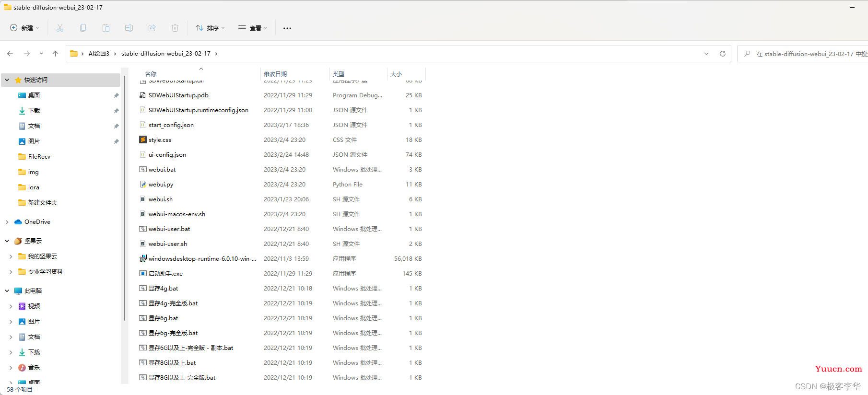Screen dimensions: 868x395
Task: Select 显存6G以及上-完全版 - 副本.bat file
Action: click(x=191, y=348)
